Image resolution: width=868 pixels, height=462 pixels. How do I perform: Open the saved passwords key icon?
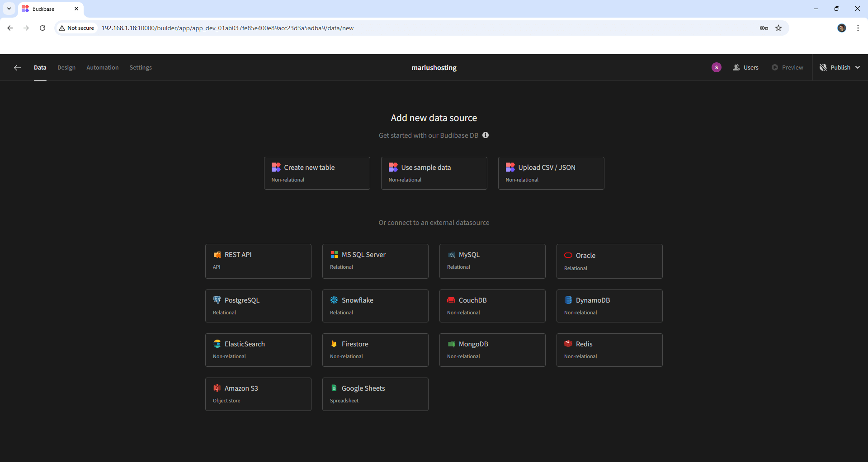[x=764, y=28]
